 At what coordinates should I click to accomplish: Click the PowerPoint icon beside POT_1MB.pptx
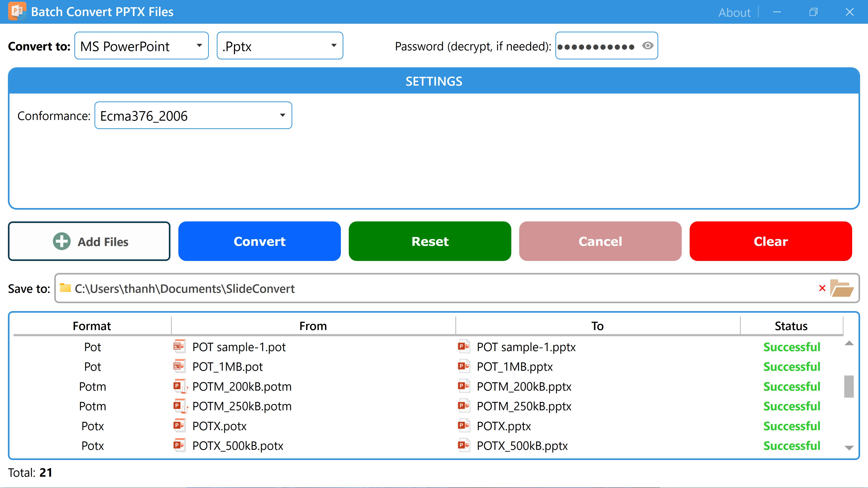[x=464, y=366]
